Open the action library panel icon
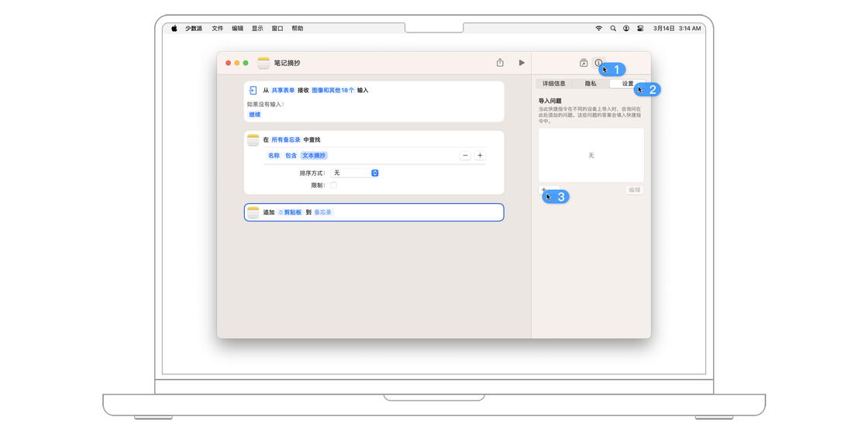Screen dimensions: 868x434 pos(584,63)
